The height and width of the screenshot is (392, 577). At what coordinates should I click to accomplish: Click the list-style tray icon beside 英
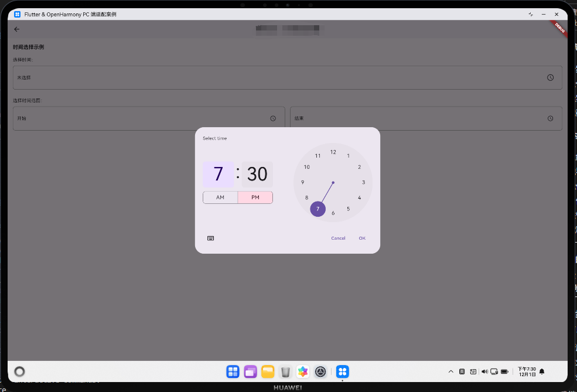[473, 371]
